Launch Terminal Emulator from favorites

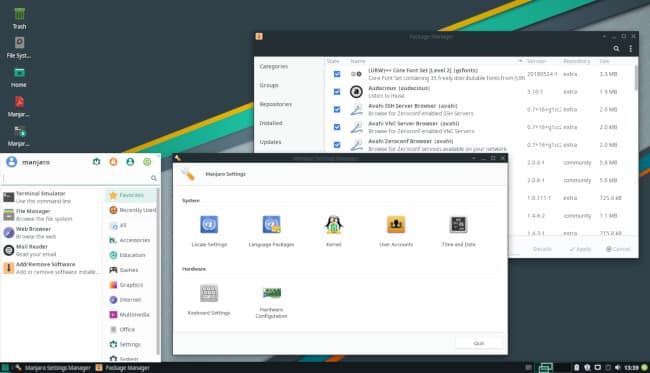(x=52, y=197)
